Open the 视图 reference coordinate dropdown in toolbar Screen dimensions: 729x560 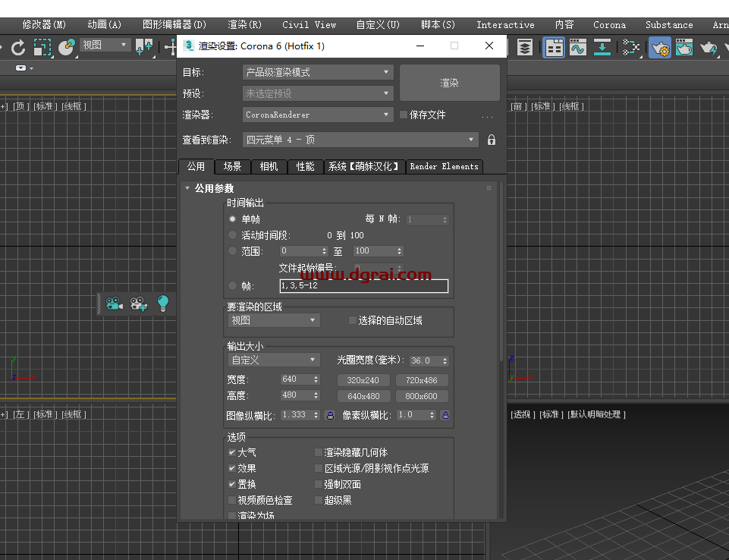click(105, 45)
